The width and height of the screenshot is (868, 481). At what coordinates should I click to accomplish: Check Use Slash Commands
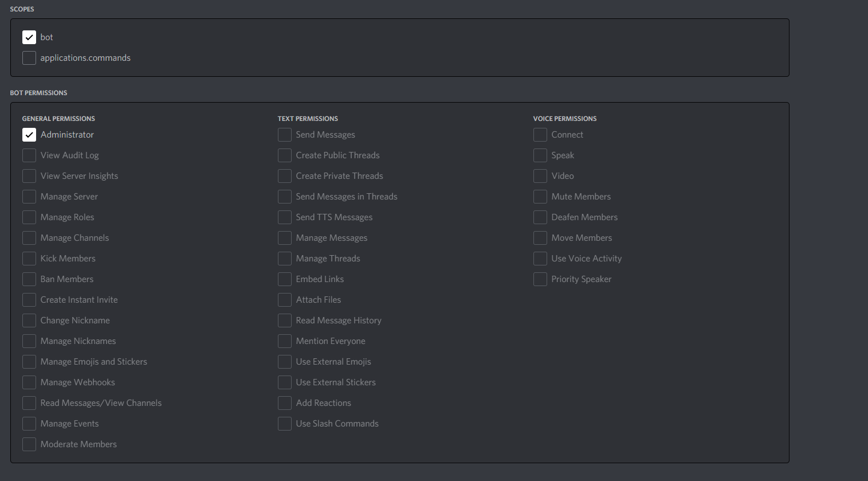285,423
